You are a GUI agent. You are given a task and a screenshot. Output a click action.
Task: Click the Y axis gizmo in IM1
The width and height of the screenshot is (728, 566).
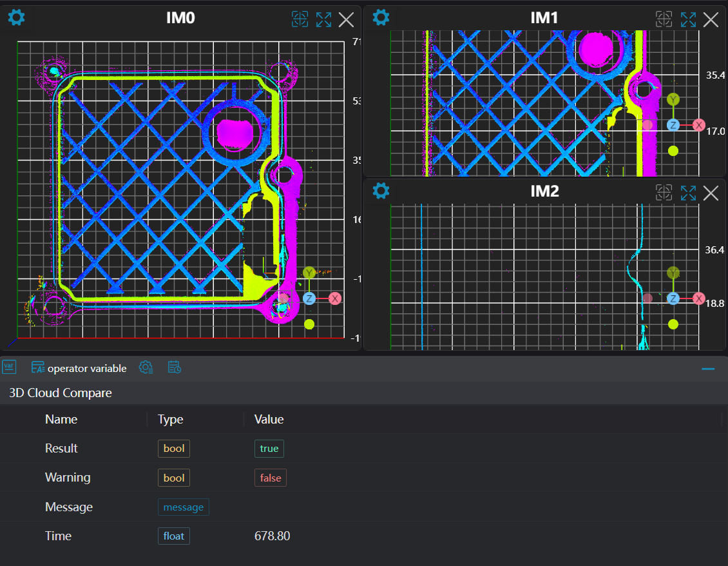click(x=673, y=99)
